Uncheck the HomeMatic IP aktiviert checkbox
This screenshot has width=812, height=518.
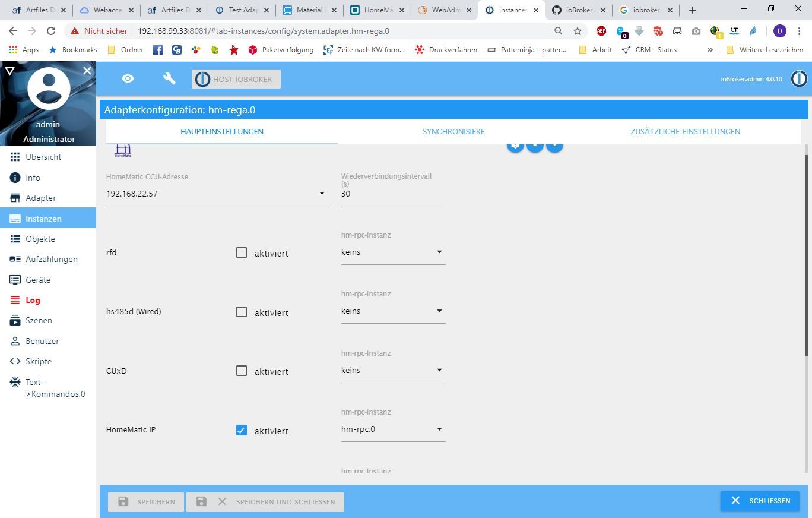click(241, 430)
